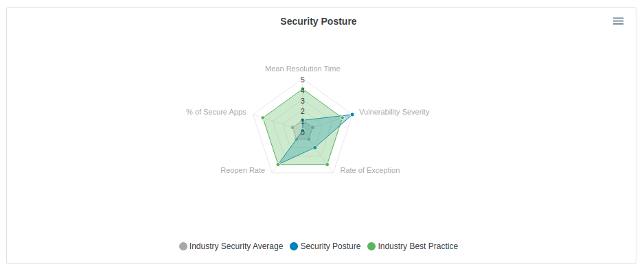The image size is (644, 271).
Task: Select blue data point on Rate of Exception axis
Action: [x=315, y=148]
